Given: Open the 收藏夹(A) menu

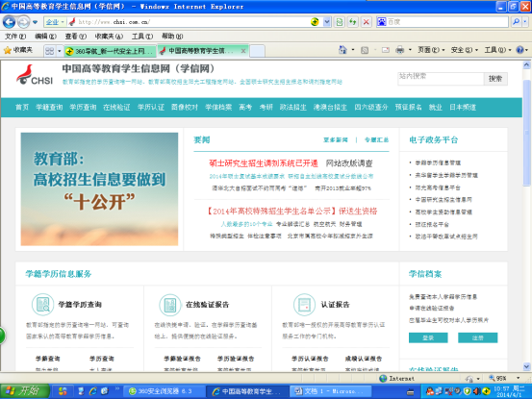Looking at the screenshot, I should click(x=109, y=36).
